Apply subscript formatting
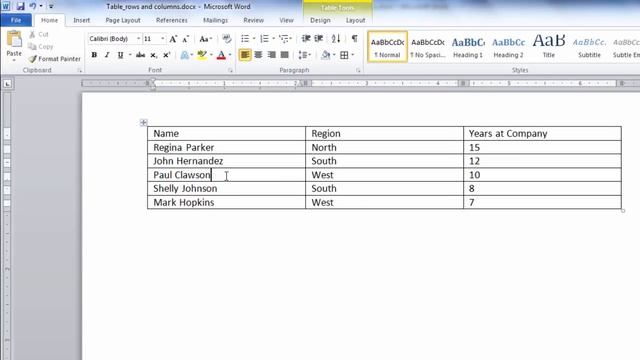Screen dimensions: 640x360 [x=153, y=55]
